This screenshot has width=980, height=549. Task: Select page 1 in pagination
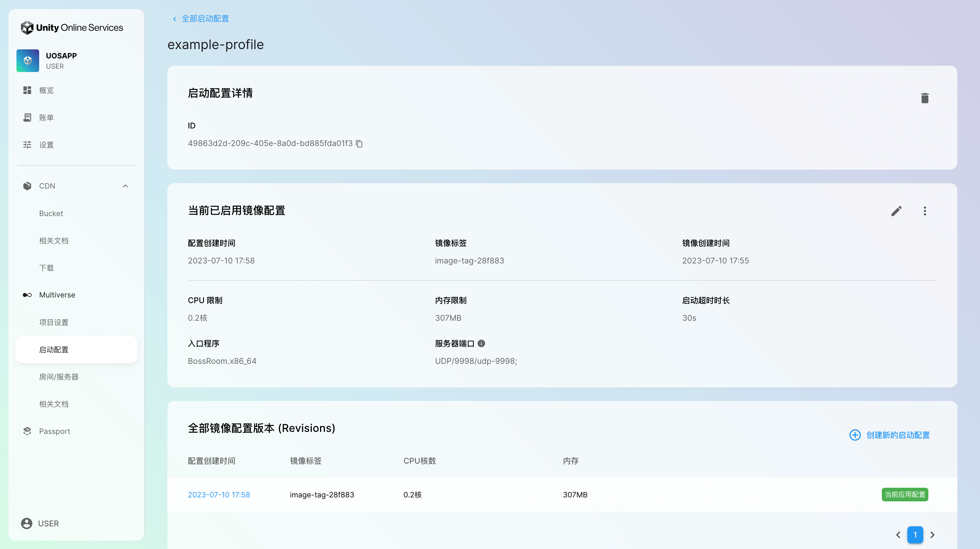point(915,535)
